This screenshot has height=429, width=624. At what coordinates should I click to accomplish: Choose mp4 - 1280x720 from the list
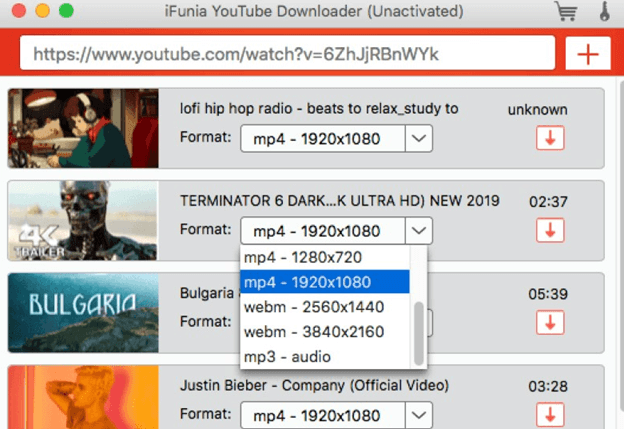[325, 257]
